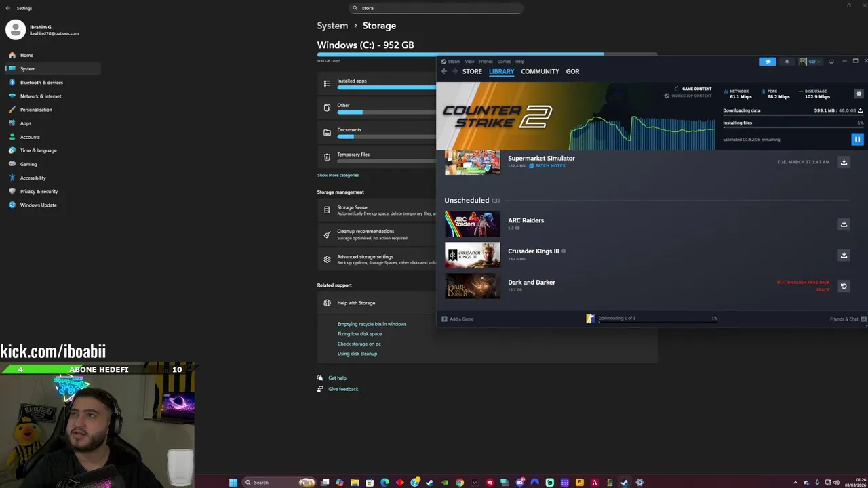
Task: Open Google Chrome from the taskbar
Action: click(460, 483)
